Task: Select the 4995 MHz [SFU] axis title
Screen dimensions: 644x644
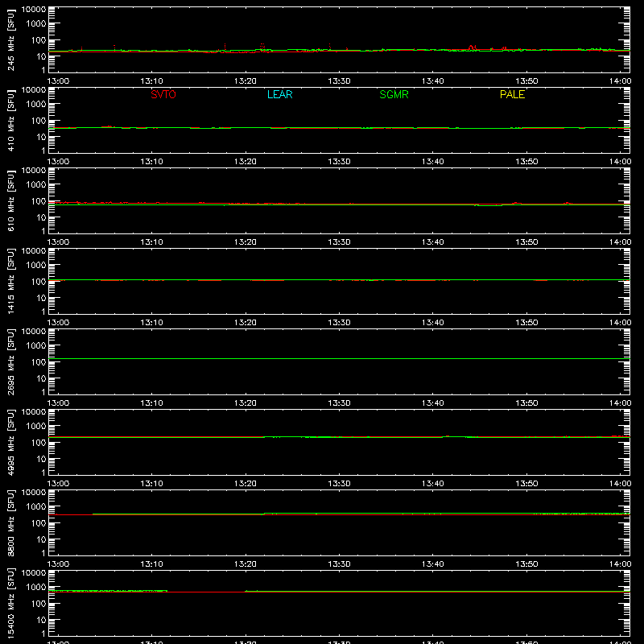Action: [11, 442]
